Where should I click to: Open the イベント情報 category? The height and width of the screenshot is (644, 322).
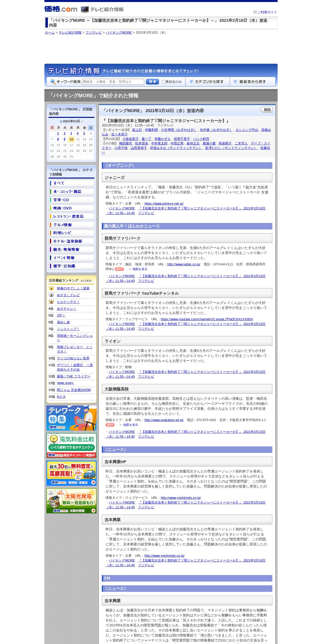[x=71, y=258]
